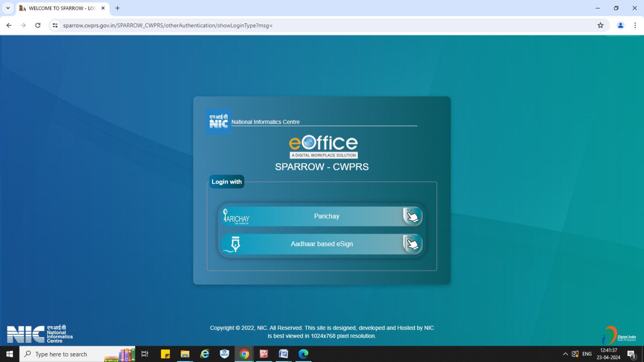Click the eOffice logo

(323, 147)
